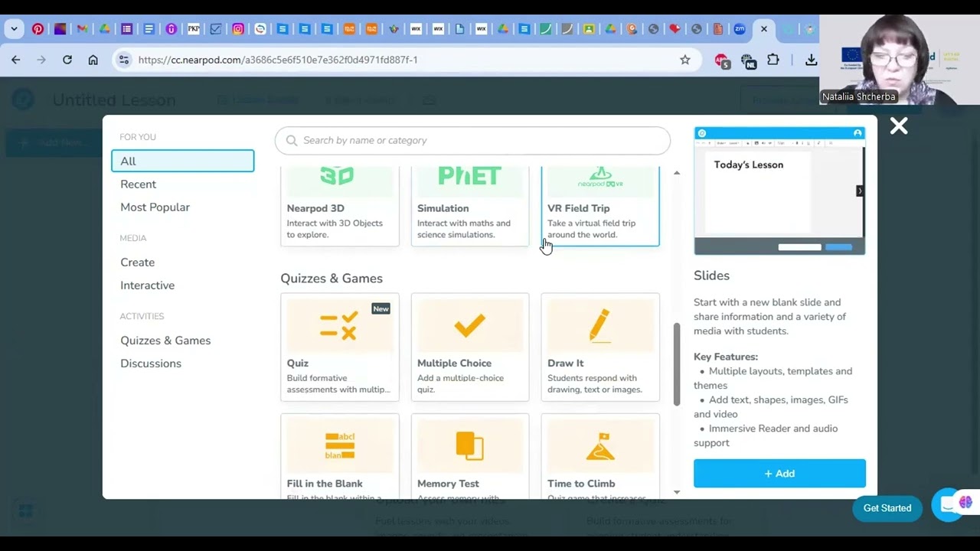980x551 pixels.
Task: Reload the Nearpod page
Action: click(67, 60)
